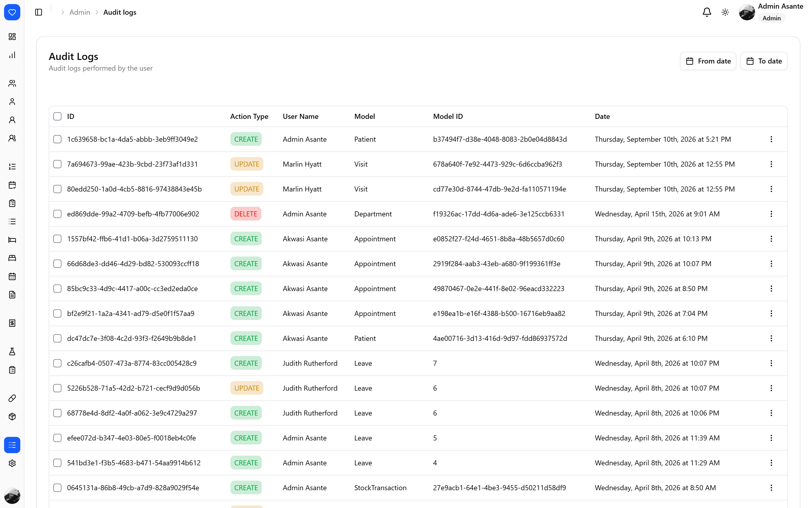The width and height of the screenshot is (812, 508).
Task: Open the To date picker
Action: (x=764, y=61)
